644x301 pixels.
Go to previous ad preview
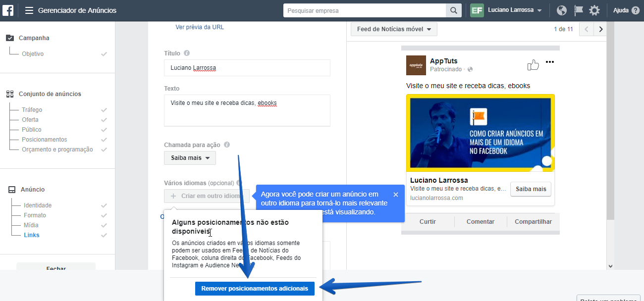click(x=587, y=29)
